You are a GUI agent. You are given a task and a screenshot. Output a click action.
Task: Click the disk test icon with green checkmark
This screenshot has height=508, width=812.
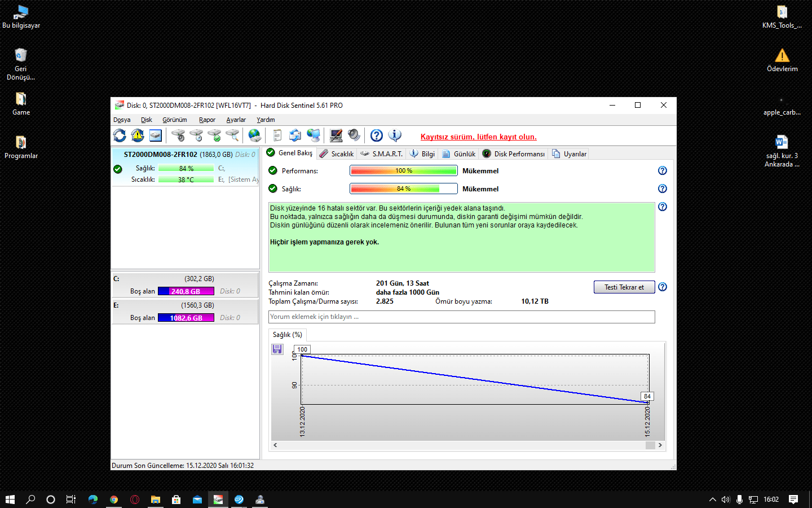pos(214,135)
